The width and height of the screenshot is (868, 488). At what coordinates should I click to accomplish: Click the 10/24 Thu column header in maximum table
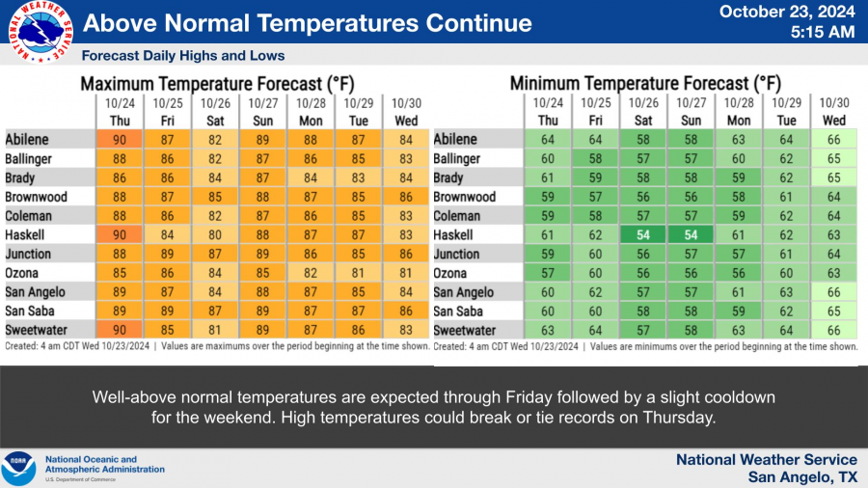pyautogui.click(x=120, y=111)
